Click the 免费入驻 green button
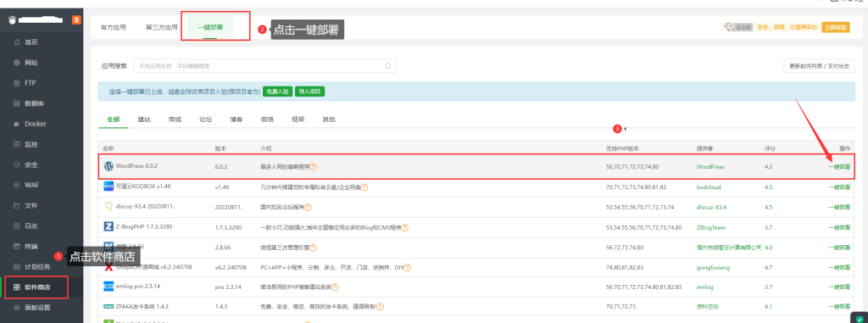868x323 pixels. tap(277, 92)
